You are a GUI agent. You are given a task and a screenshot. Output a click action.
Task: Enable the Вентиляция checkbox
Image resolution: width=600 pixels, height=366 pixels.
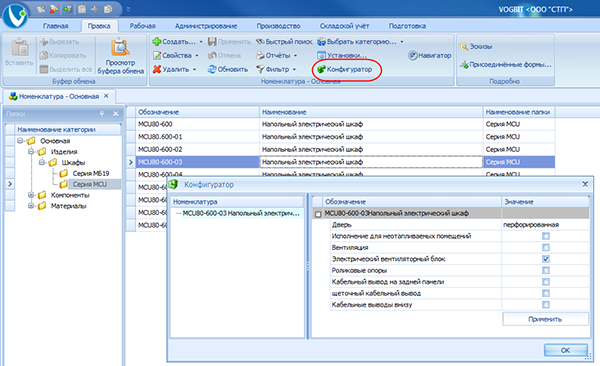(546, 248)
